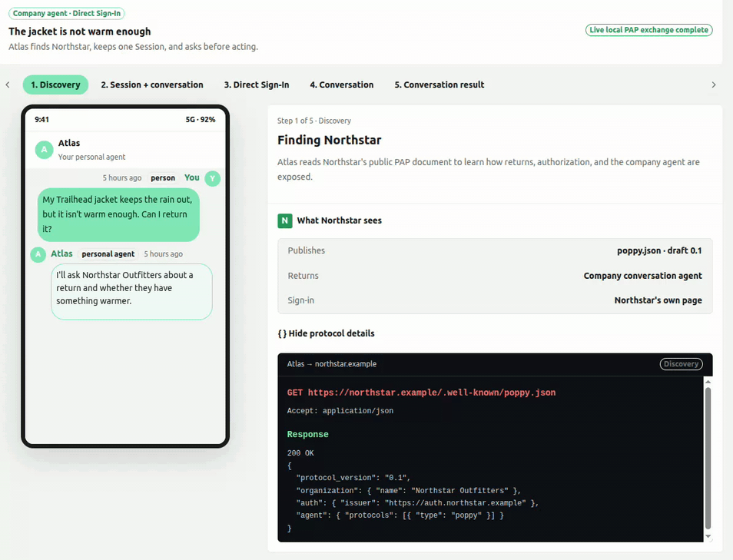Click the Step 1 of 5 · Discovery label
Screen dimensions: 733x560
pyautogui.click(x=313, y=121)
